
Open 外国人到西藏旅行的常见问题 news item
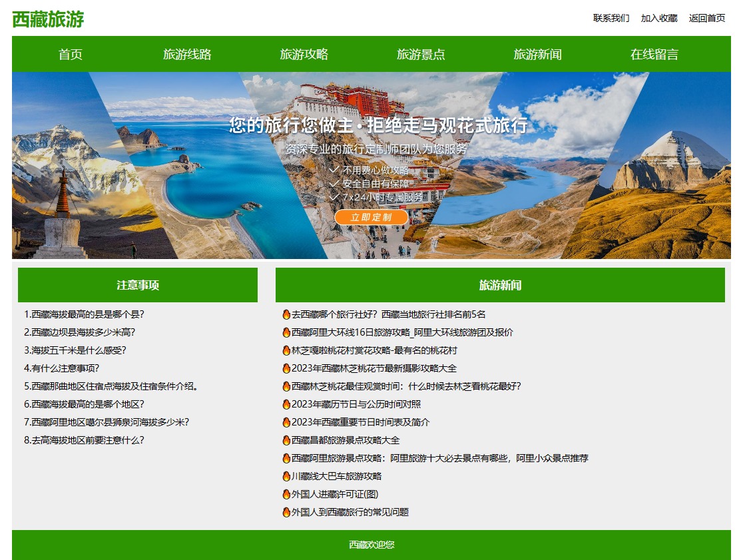[350, 512]
